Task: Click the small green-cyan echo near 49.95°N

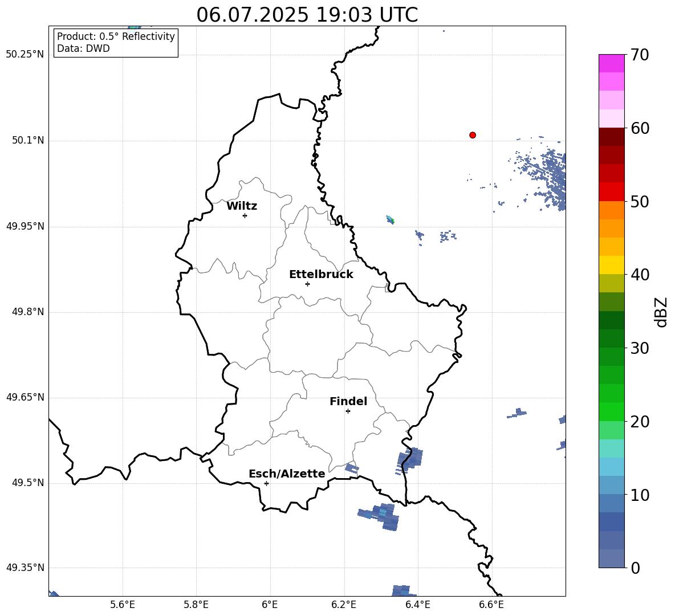Action: coord(390,220)
